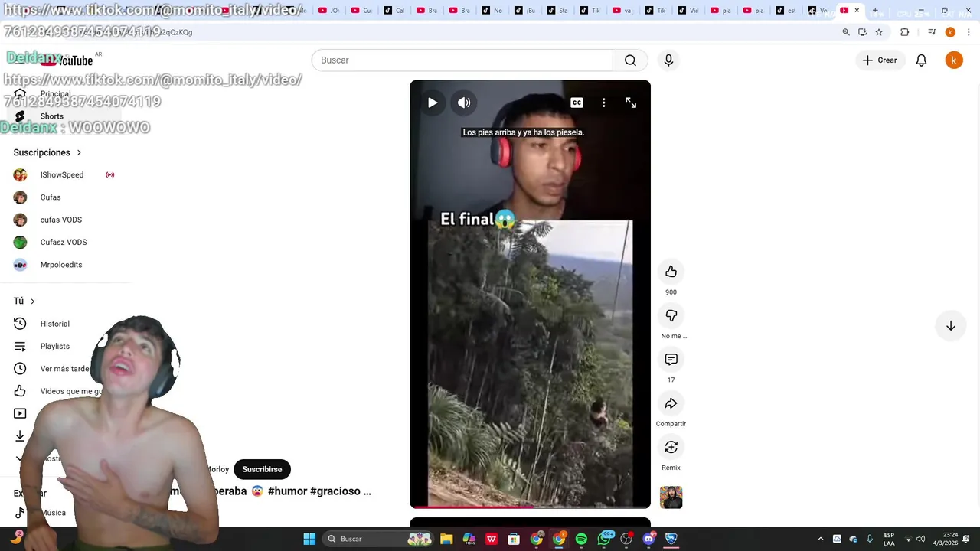Viewport: 980px width, 551px height.
Task: Switch to the 'Vid' TikTok tab
Action: (x=689, y=11)
